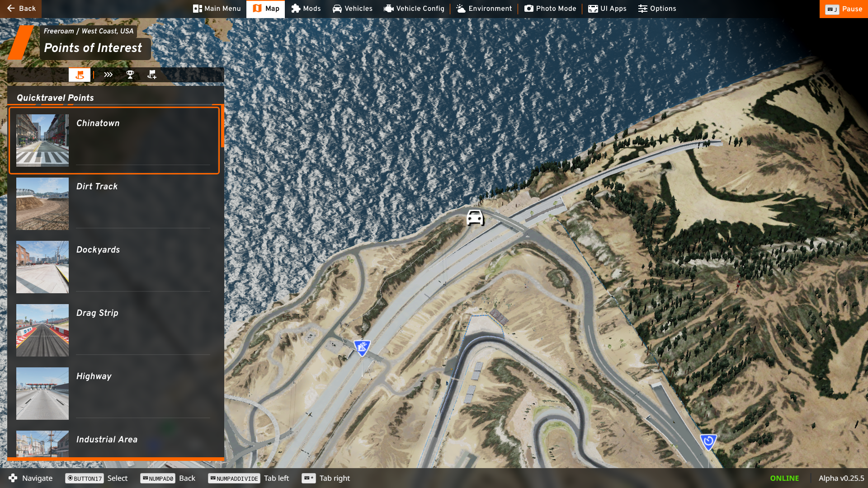Click the Dockyards thumbnail image
Image resolution: width=868 pixels, height=488 pixels.
(x=42, y=267)
